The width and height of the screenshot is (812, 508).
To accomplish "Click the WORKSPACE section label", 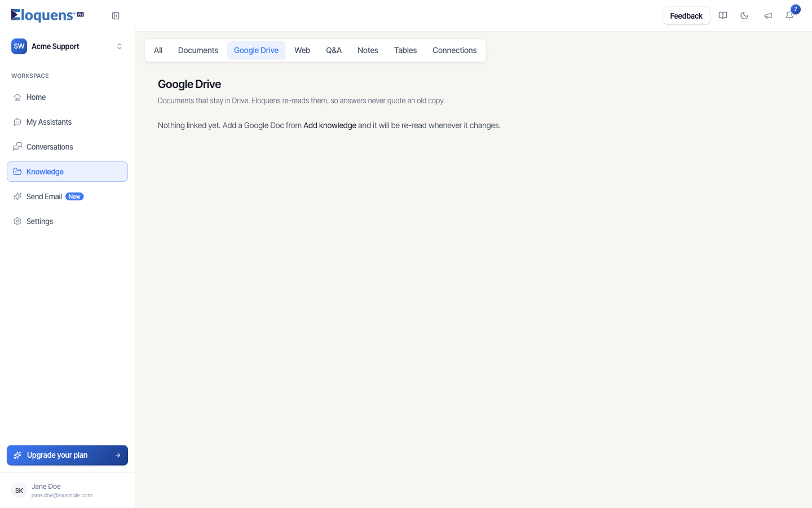I will (x=30, y=76).
